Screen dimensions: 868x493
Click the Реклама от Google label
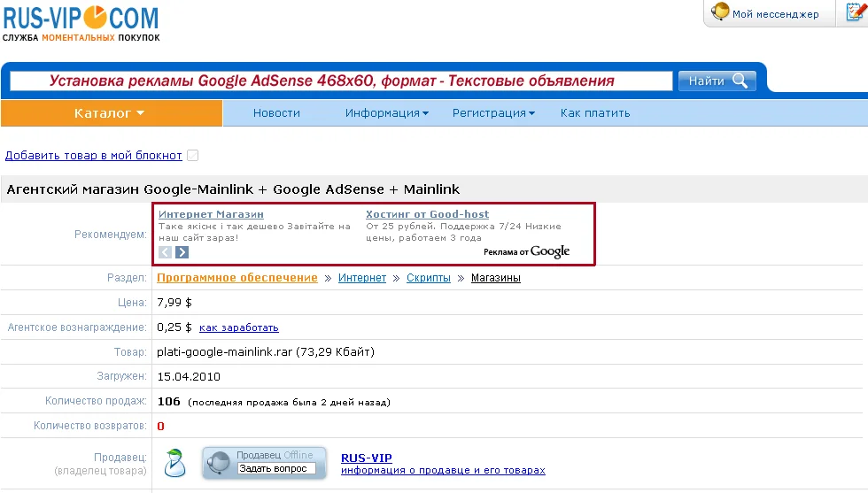pos(526,251)
